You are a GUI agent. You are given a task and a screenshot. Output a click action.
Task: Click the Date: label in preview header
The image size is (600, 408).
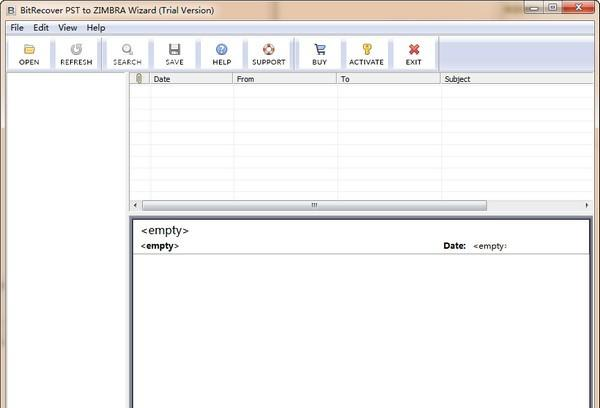click(x=455, y=246)
